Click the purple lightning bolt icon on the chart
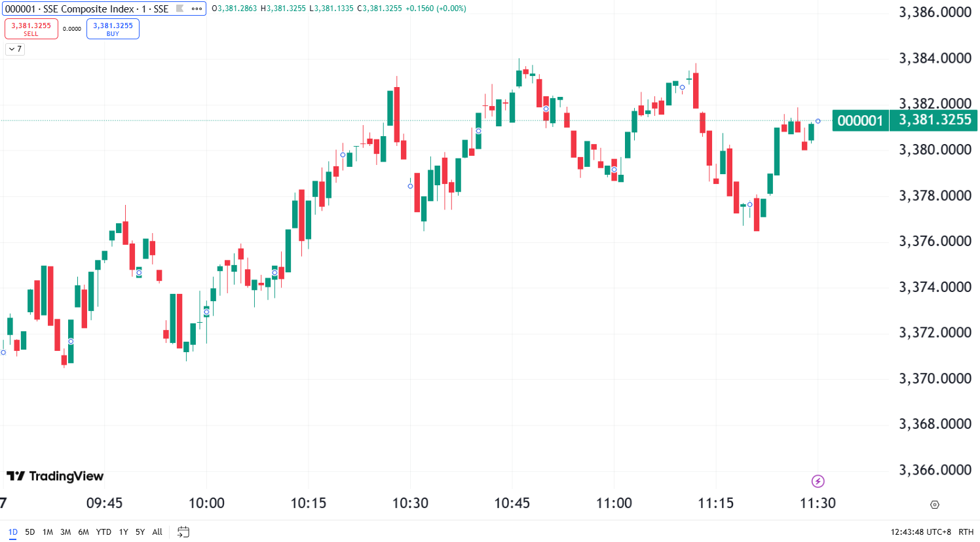The image size is (980, 542). (818, 482)
